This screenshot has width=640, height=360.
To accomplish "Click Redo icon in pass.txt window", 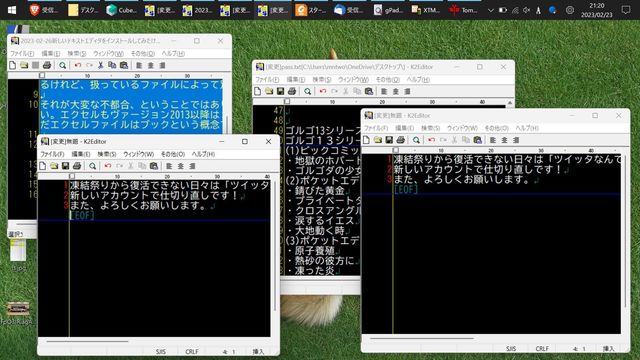I will 334,91.
